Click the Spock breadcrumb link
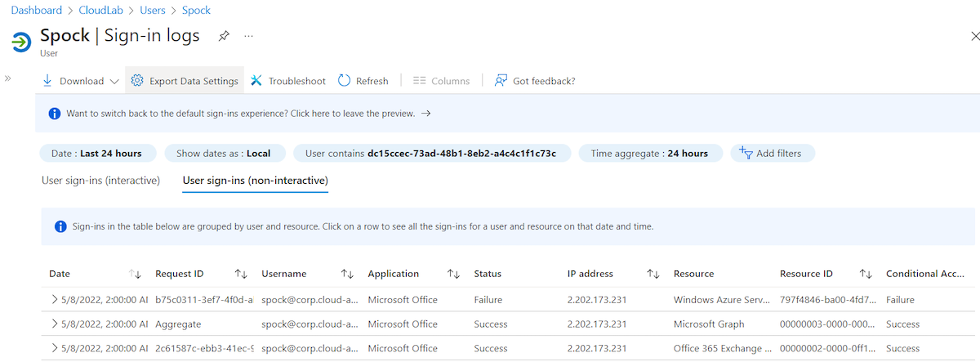Viewport: 980px width, 362px height. 197,11
